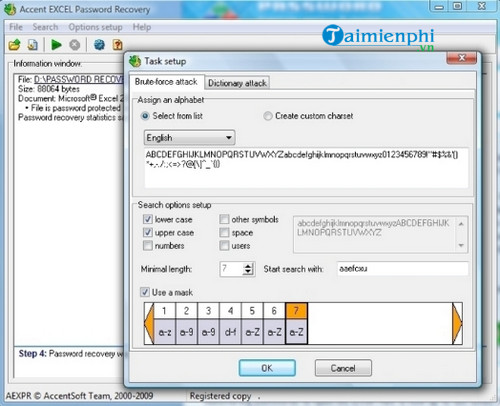The image size is (500, 406).
Task: Click the Step 4 Password recovery text
Action: point(71,354)
